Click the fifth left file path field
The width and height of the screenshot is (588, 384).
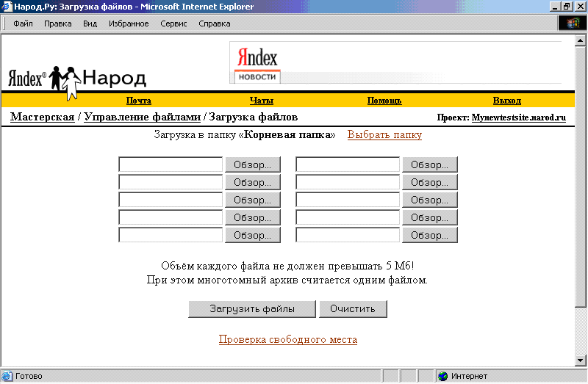coord(171,235)
